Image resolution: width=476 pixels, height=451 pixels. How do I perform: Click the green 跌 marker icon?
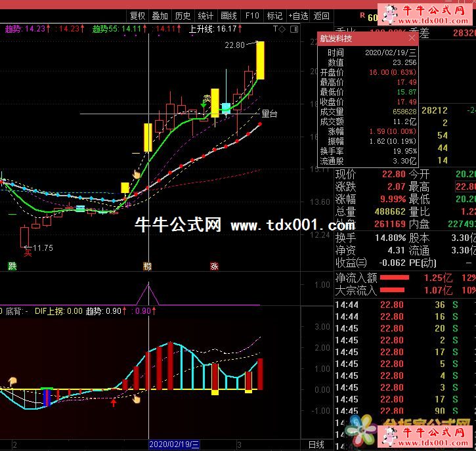12,266
